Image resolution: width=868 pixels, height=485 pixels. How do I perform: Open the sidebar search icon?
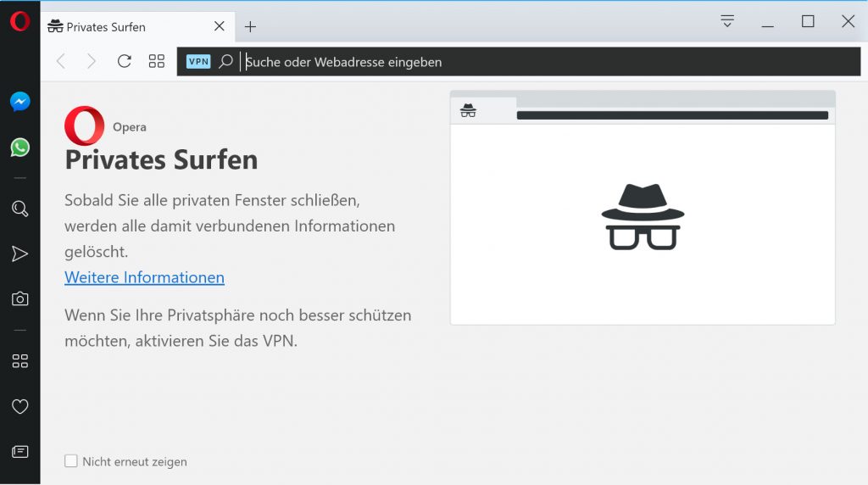pyautogui.click(x=20, y=209)
